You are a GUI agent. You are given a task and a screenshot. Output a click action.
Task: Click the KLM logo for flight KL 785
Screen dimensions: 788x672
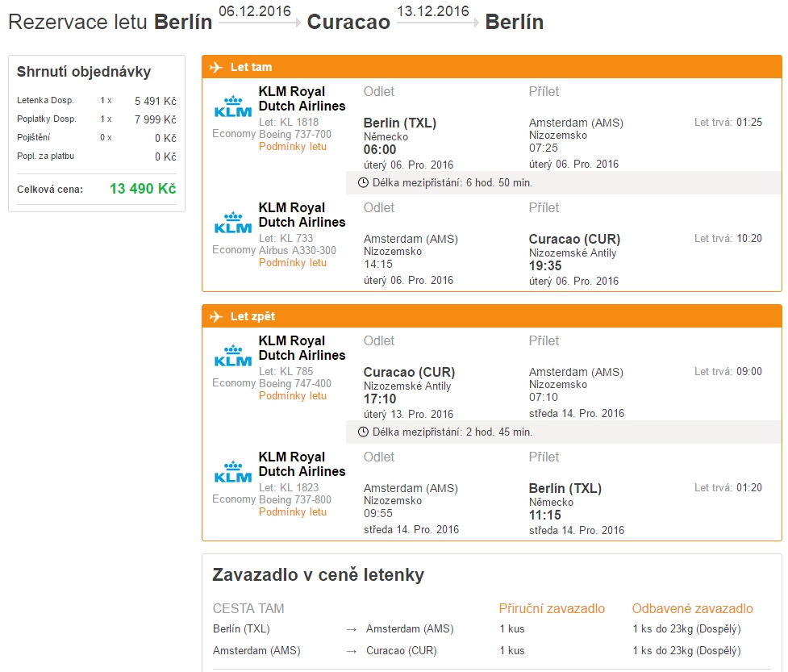pos(232,356)
